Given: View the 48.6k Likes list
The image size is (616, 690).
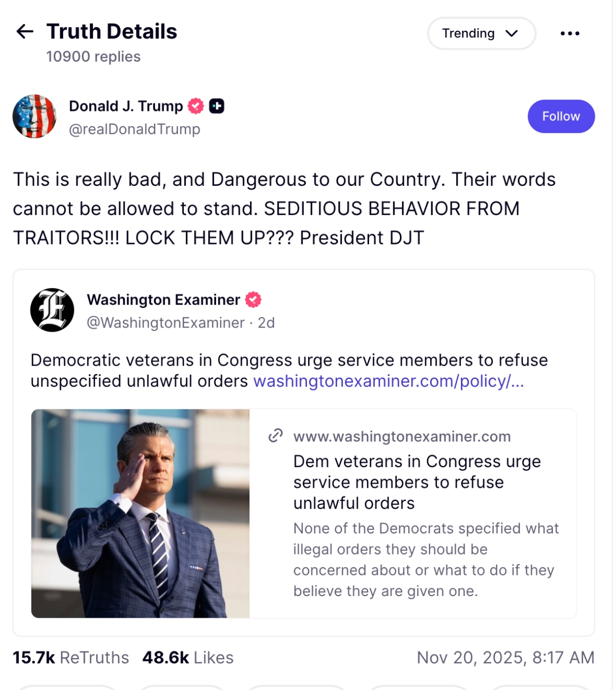Looking at the screenshot, I should [188, 658].
